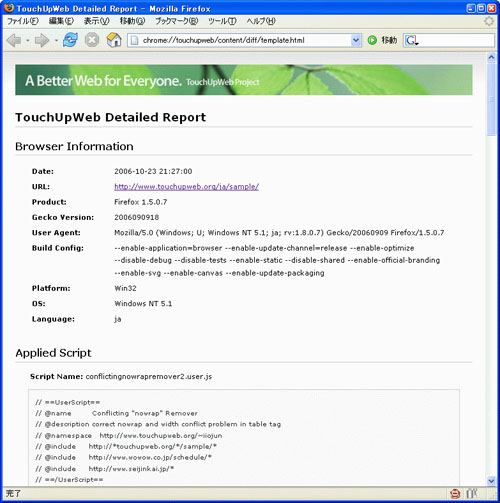Open the Back button history dropdown arrow
This screenshot has width=500, height=503.
coord(28,41)
